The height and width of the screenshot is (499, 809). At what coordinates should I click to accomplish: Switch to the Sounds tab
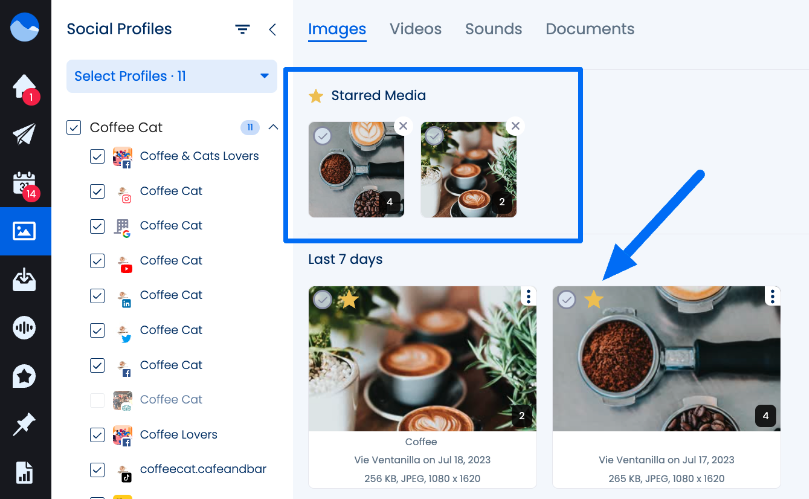[493, 29]
